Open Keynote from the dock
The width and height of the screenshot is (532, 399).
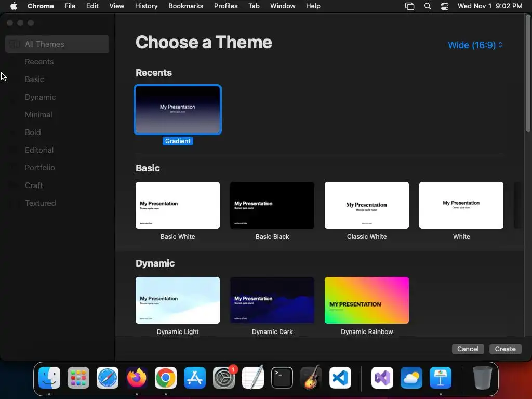(441, 378)
